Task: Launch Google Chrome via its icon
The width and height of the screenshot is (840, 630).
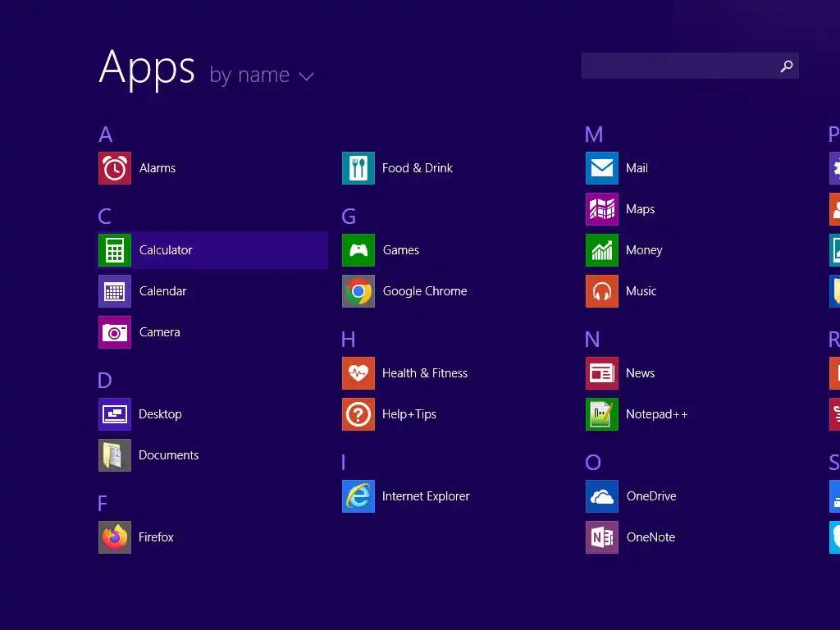Action: (358, 291)
